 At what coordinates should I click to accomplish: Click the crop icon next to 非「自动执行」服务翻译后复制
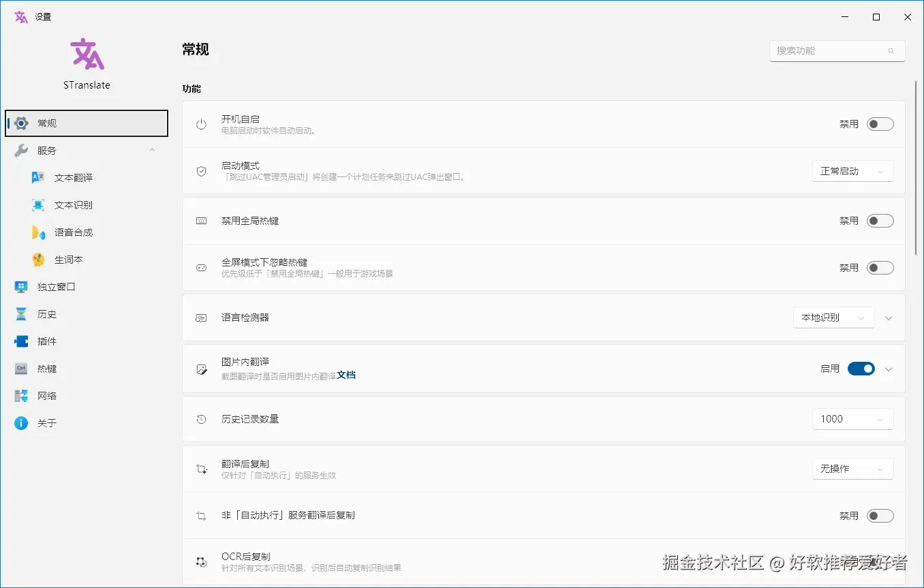(x=201, y=516)
